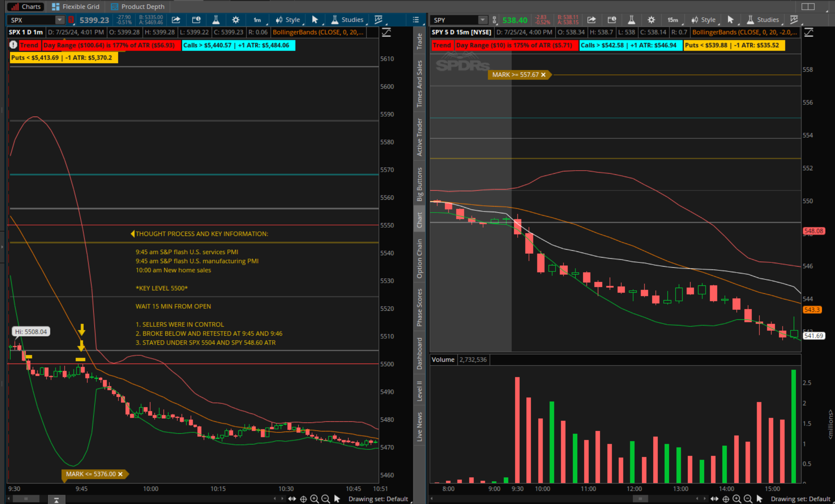Click the list menu icon in the SPX toolbar

click(416, 20)
